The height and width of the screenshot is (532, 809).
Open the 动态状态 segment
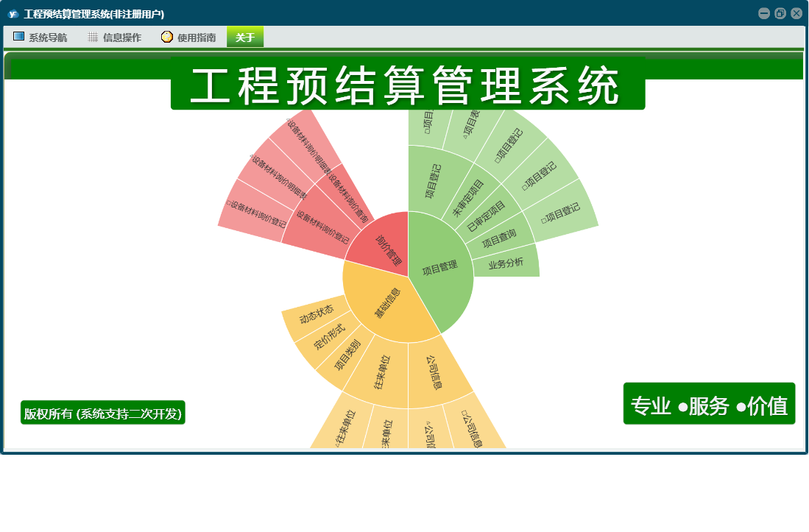tap(316, 314)
